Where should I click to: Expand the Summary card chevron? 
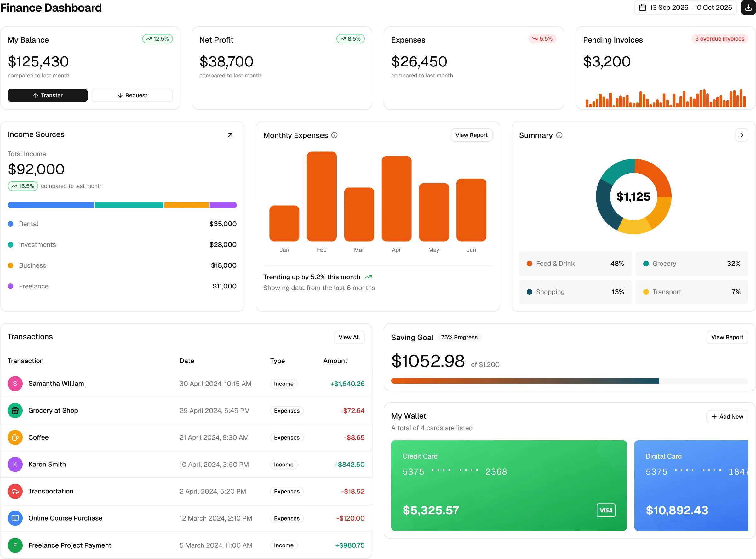[x=742, y=135]
